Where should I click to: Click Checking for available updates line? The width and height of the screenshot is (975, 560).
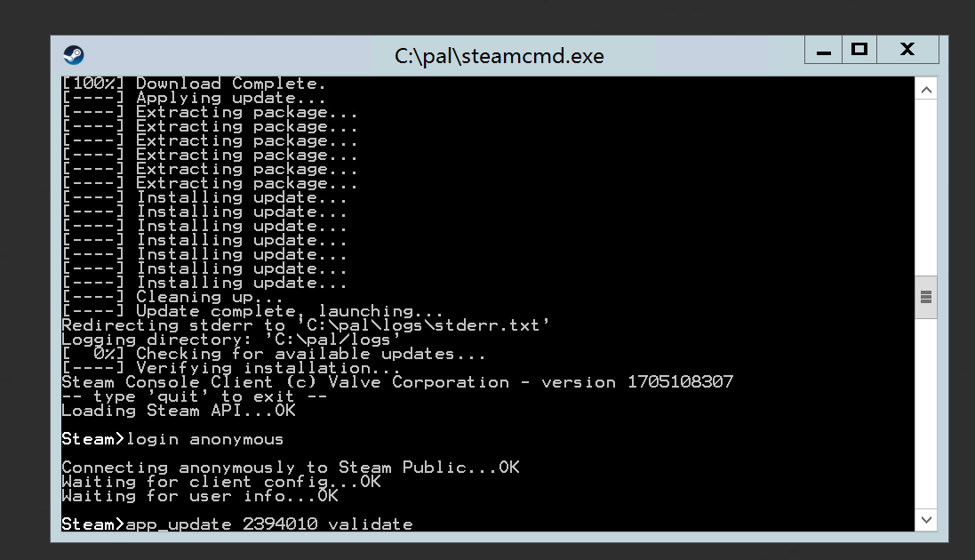(274, 354)
